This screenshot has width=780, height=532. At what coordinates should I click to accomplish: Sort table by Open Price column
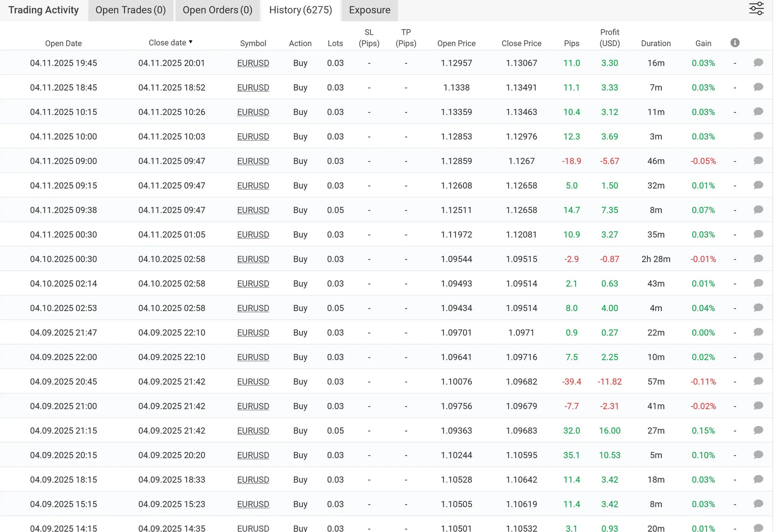click(456, 43)
